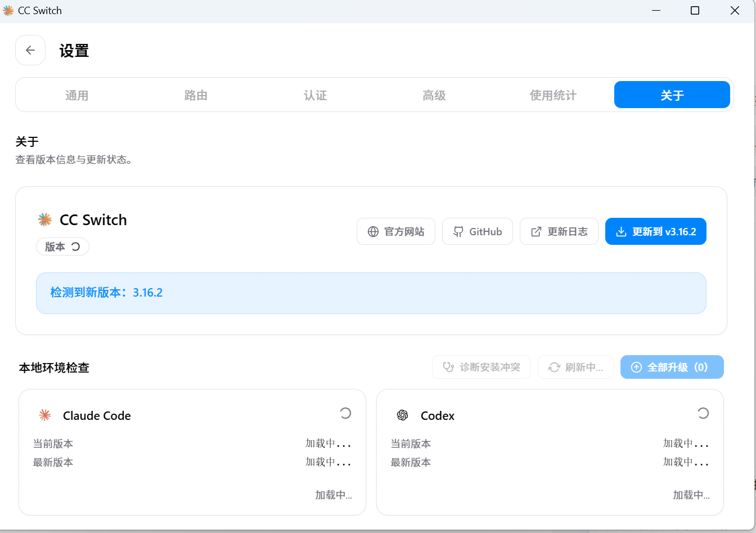Screen dimensions: 756x533
Task: Click the CC Switch logo in the card
Action: pyautogui.click(x=45, y=220)
